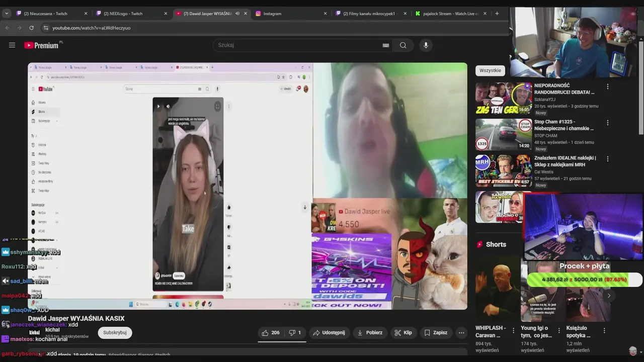Image resolution: width=644 pixels, height=362 pixels.
Task: Click the search magnifier button
Action: 403,45
